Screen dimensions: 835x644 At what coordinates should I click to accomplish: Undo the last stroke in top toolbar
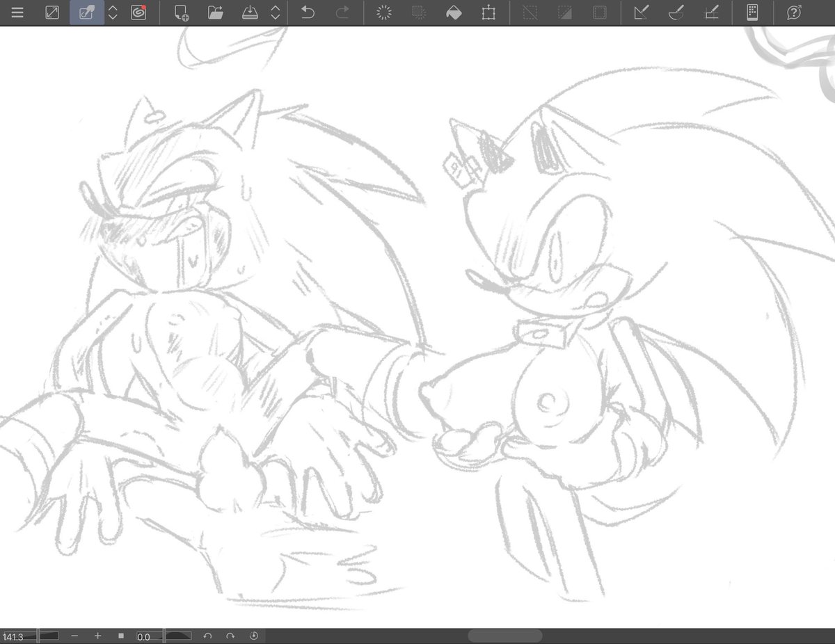[x=308, y=13]
